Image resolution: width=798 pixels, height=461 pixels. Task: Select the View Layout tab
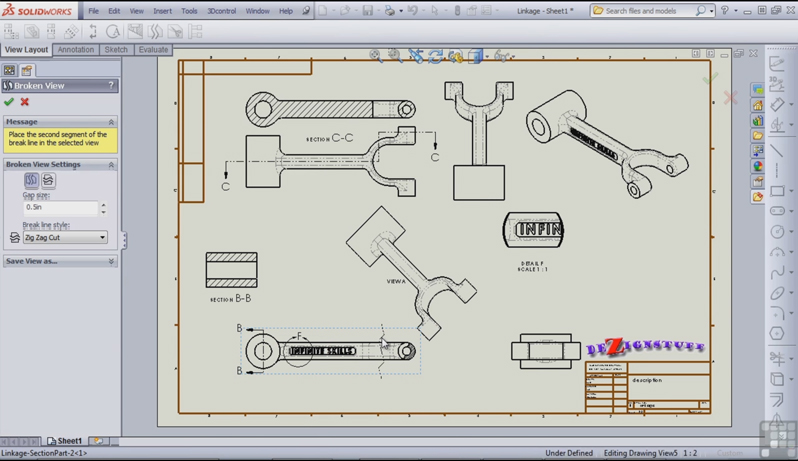pos(26,50)
